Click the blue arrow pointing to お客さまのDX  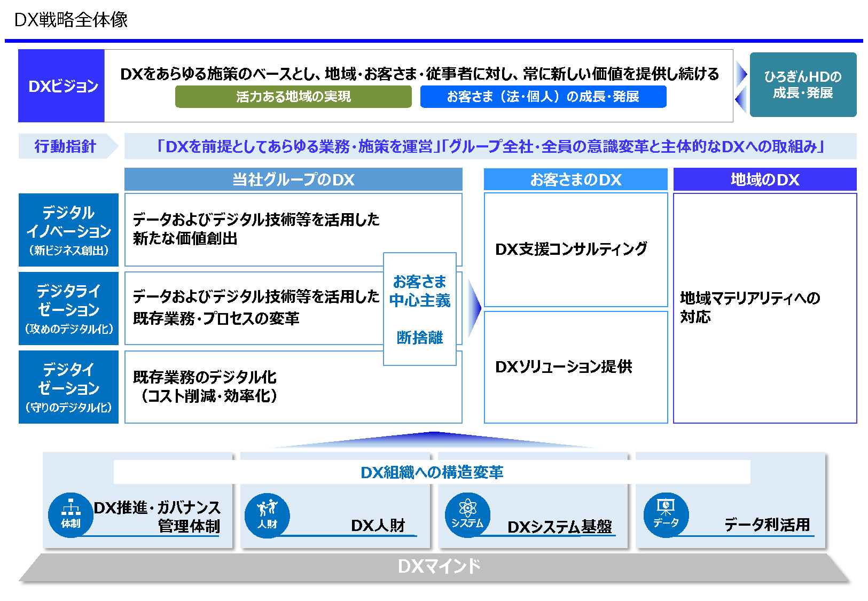click(475, 308)
